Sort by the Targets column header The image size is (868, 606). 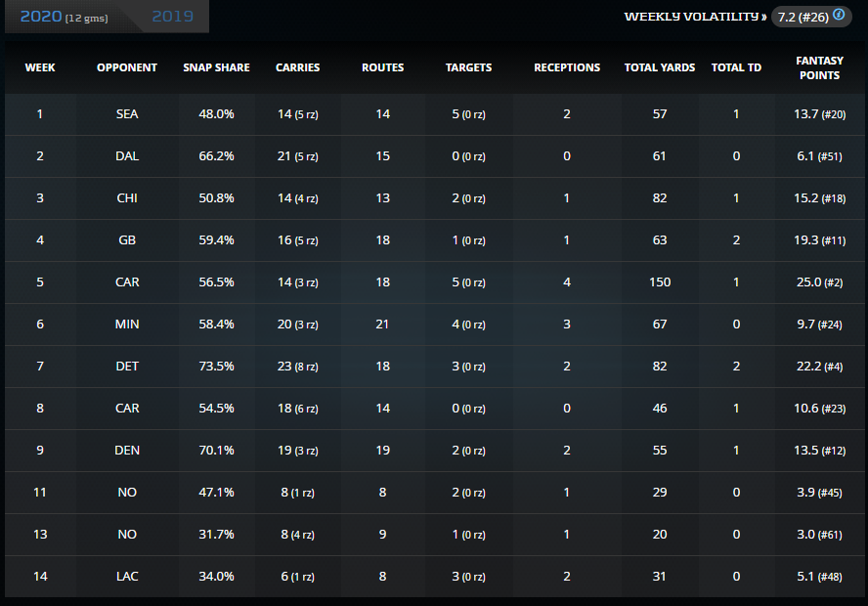(469, 67)
